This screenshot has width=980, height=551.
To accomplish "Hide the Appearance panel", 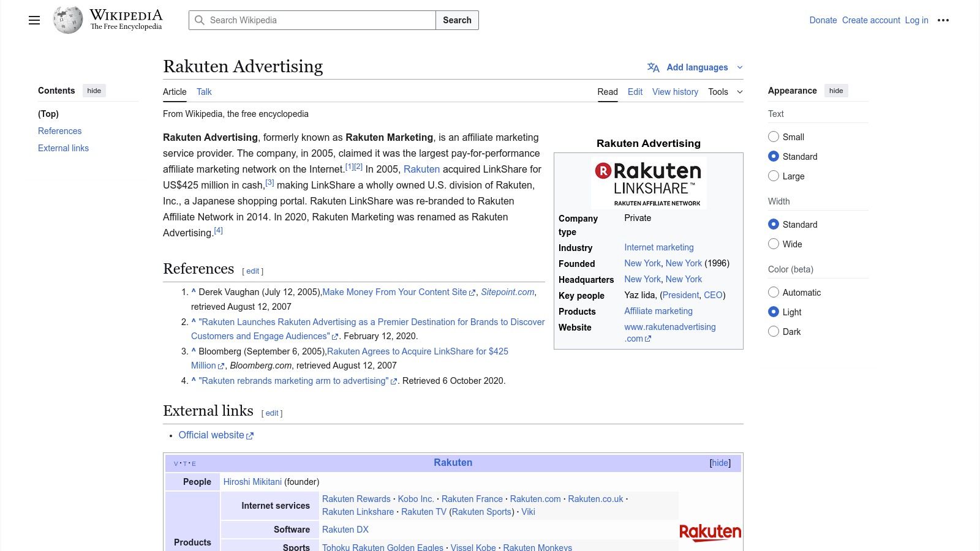I will (x=836, y=91).
